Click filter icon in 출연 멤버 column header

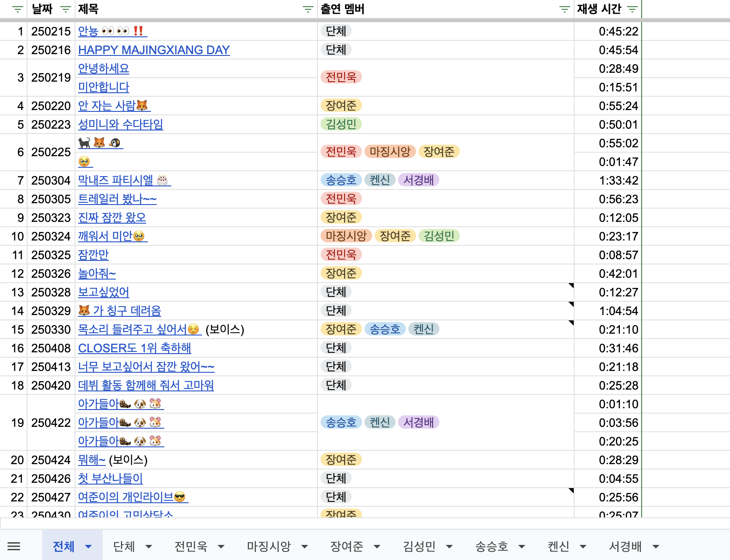point(564,9)
